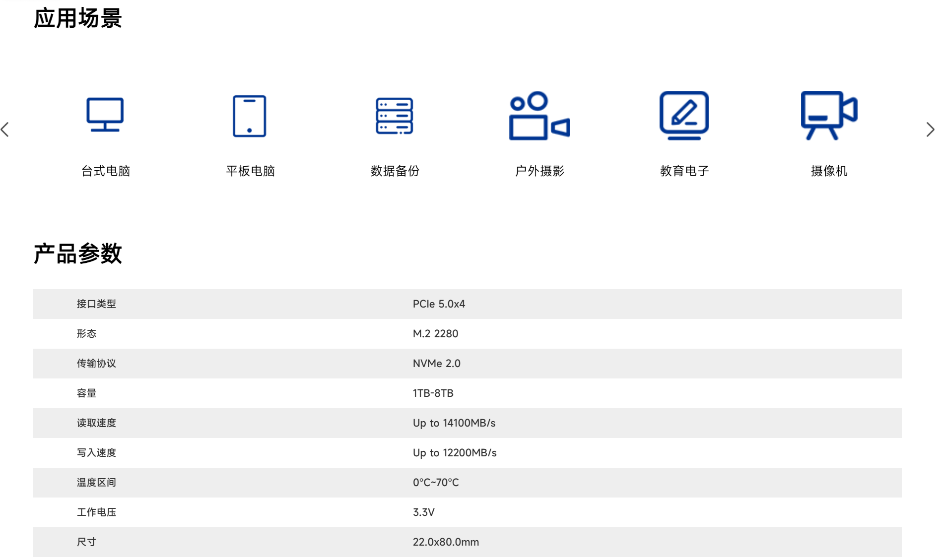Select the 户外摄影 caption

point(539,171)
